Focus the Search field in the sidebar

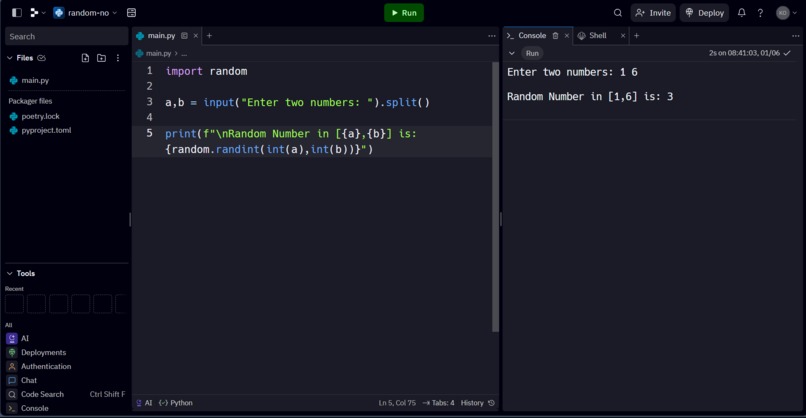[66, 37]
